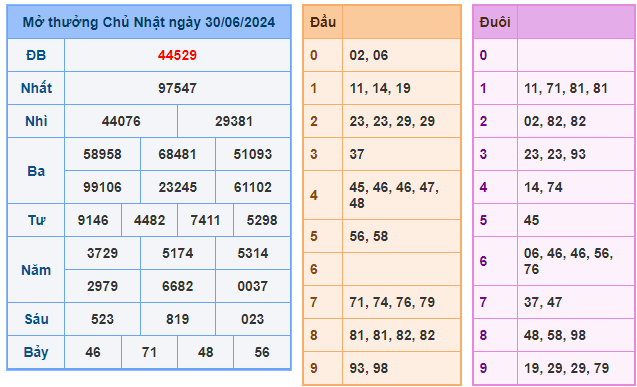Select the Bảy row label
Viewport: 637px width, 387px height.
pyautogui.click(x=36, y=352)
